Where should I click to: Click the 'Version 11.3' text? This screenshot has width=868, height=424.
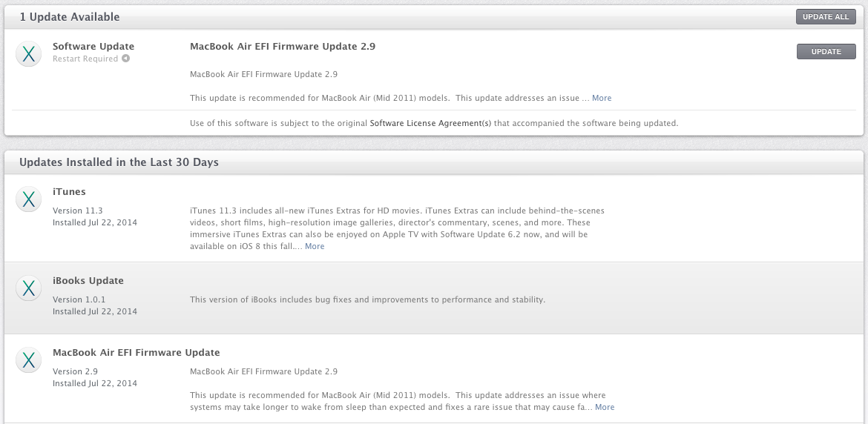pos(77,211)
